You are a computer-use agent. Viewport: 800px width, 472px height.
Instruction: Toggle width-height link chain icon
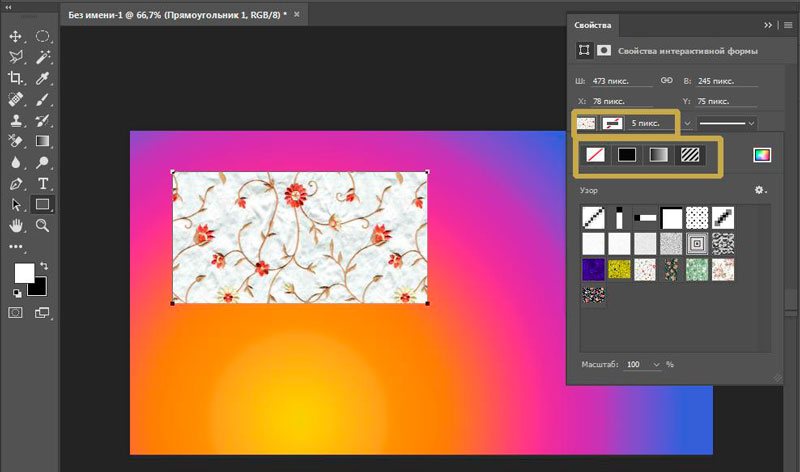(666, 81)
